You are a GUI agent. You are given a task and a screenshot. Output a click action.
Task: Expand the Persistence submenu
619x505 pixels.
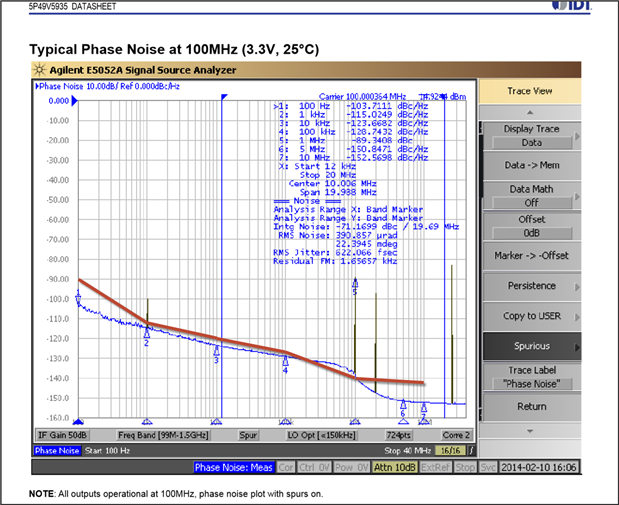coord(531,285)
